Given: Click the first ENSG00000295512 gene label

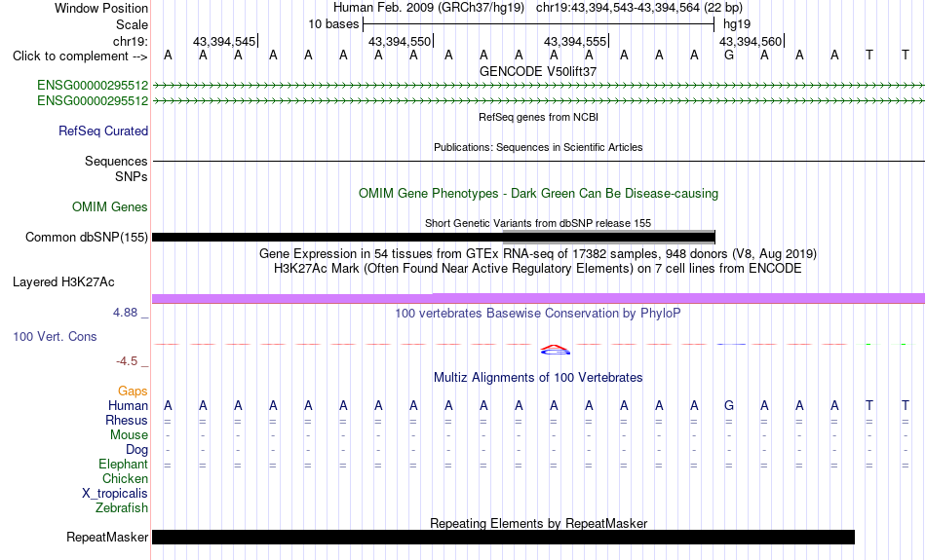Looking at the screenshot, I should click(x=93, y=86).
